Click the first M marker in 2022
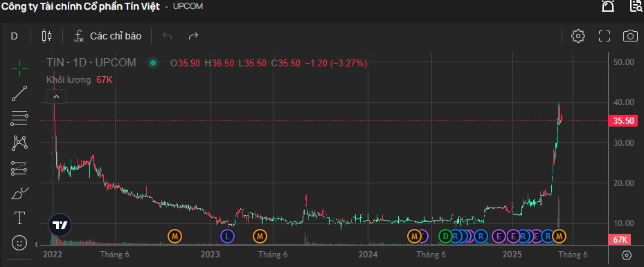The image size is (644, 267). (175, 237)
